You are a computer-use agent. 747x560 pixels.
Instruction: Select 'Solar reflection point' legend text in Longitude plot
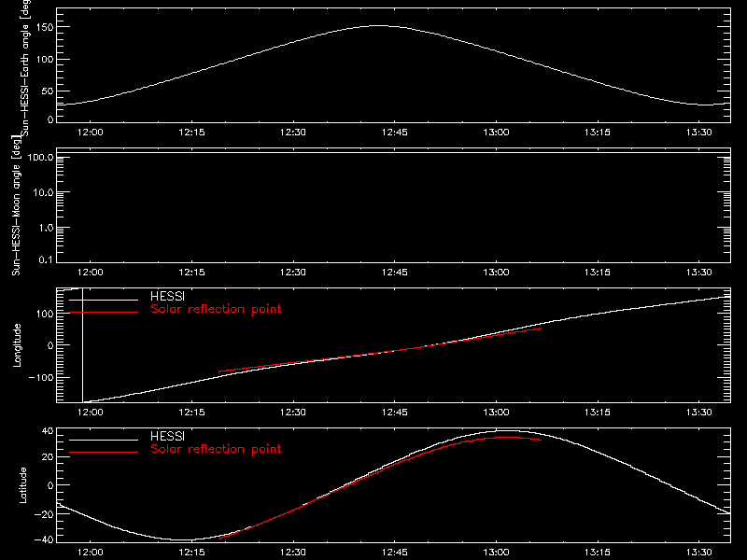[x=216, y=309]
